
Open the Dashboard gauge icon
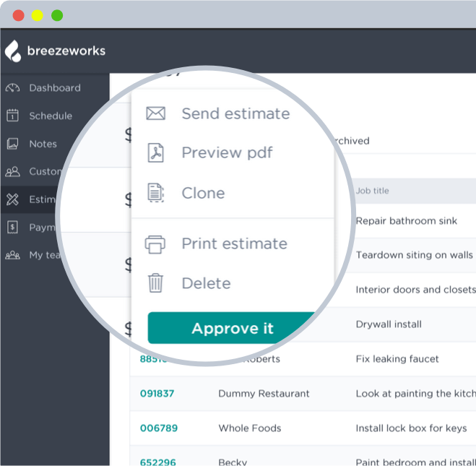(x=12, y=88)
